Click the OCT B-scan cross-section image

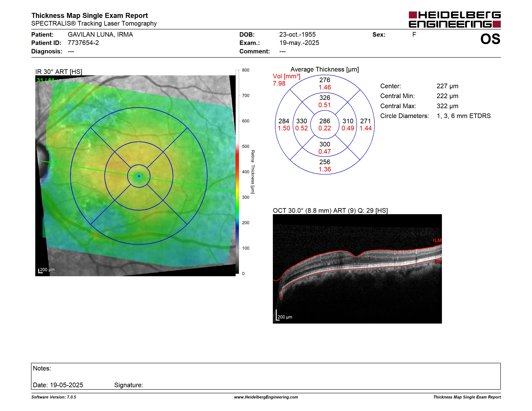point(357,269)
